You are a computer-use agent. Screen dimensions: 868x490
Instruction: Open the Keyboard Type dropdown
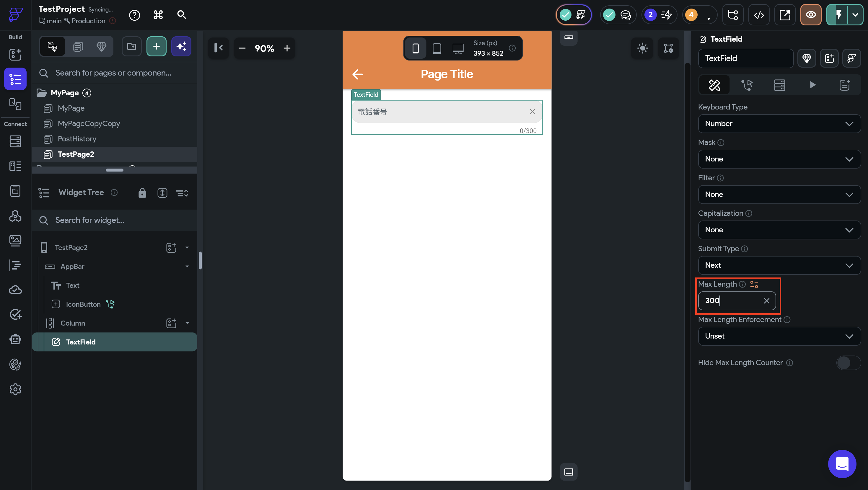(x=779, y=124)
